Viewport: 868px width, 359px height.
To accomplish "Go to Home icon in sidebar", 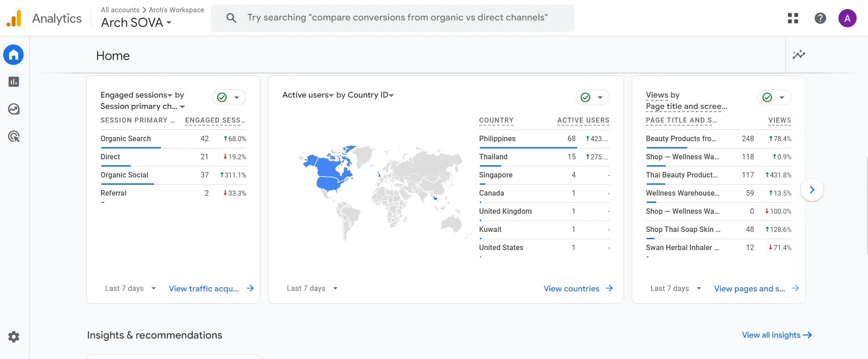I will click(x=14, y=55).
